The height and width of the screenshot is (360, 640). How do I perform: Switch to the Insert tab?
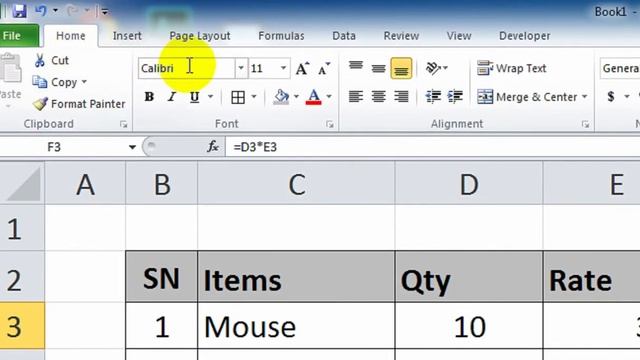127,36
